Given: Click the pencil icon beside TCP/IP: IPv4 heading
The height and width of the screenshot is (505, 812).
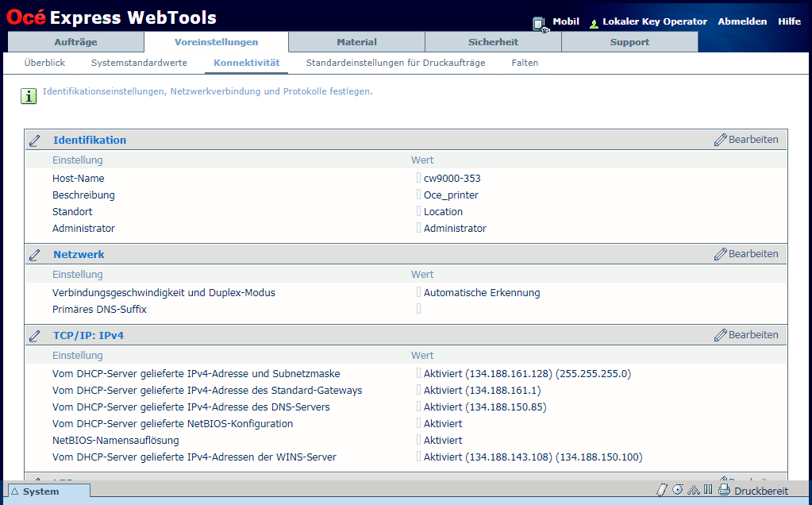Looking at the screenshot, I should [x=35, y=336].
